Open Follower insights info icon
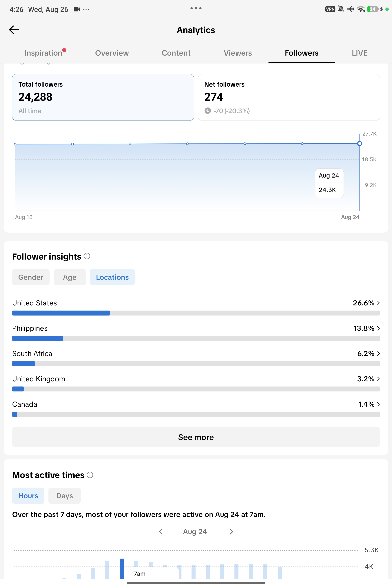This screenshot has height=587, width=392. tap(87, 256)
